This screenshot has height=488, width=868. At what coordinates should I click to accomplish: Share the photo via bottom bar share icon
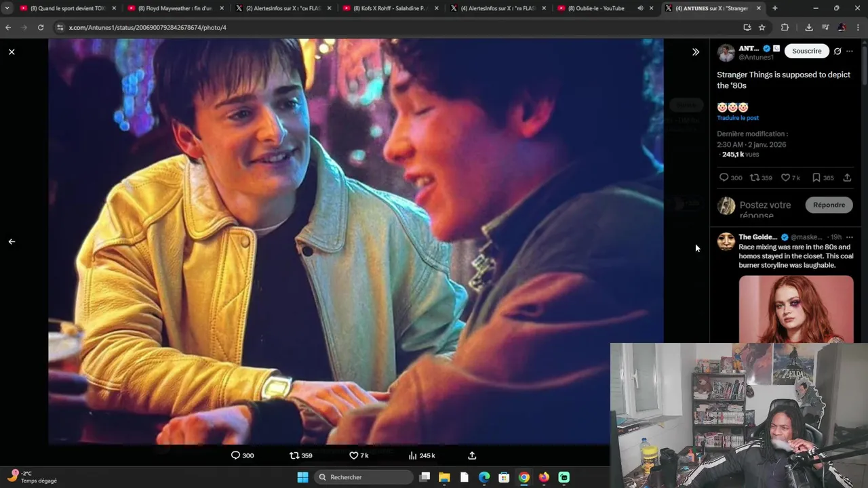pos(472,455)
